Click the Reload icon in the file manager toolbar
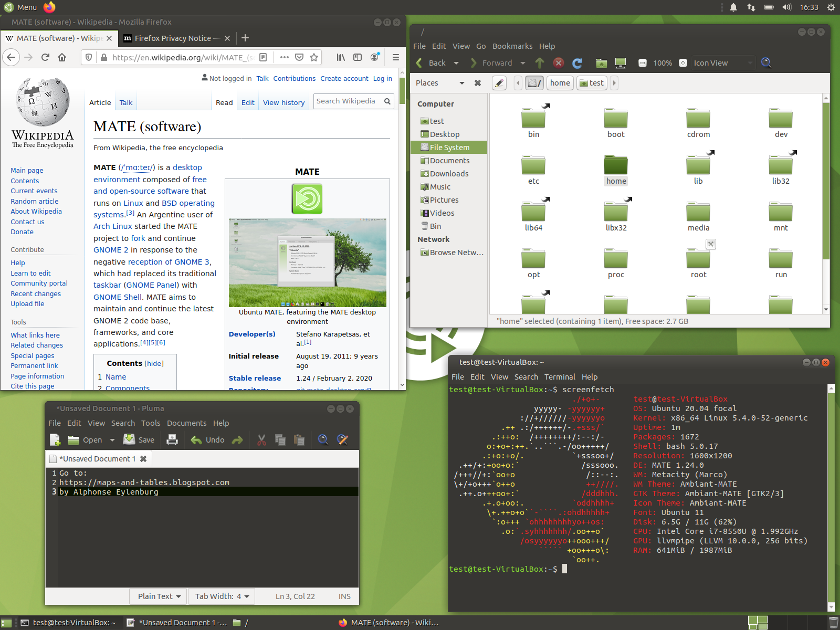The height and width of the screenshot is (630, 840). tap(577, 63)
